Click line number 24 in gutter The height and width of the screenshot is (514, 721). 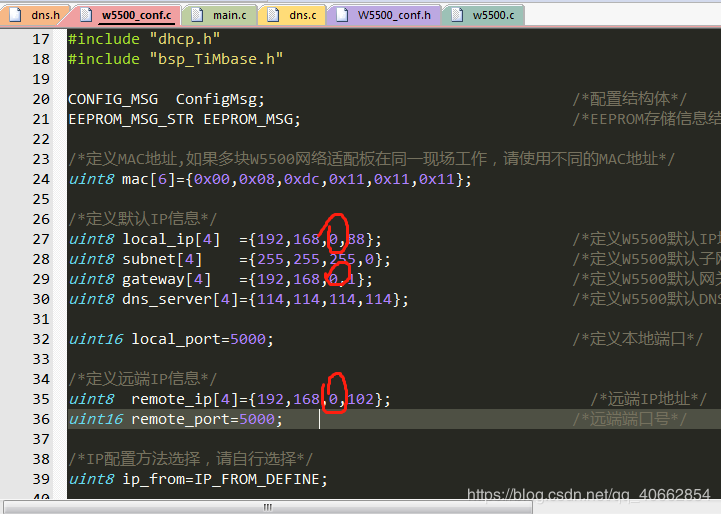[x=41, y=179]
